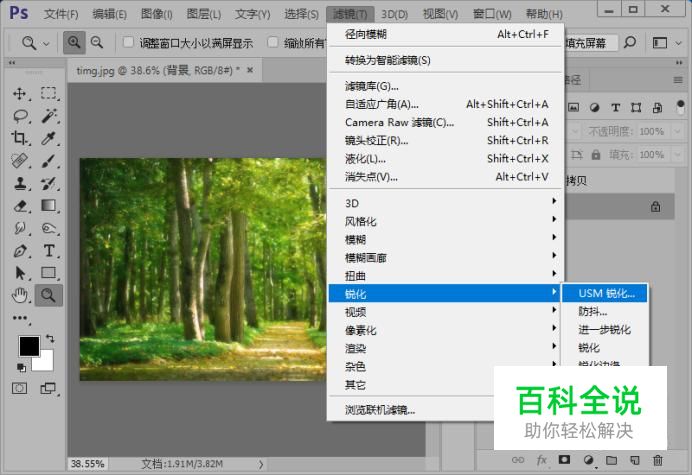Filter layers by type layer icon
Image resolution: width=692 pixels, height=475 pixels.
point(615,107)
